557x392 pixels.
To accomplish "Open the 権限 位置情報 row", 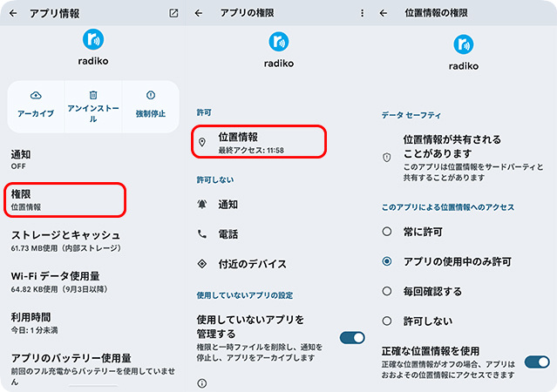I will click(x=65, y=199).
